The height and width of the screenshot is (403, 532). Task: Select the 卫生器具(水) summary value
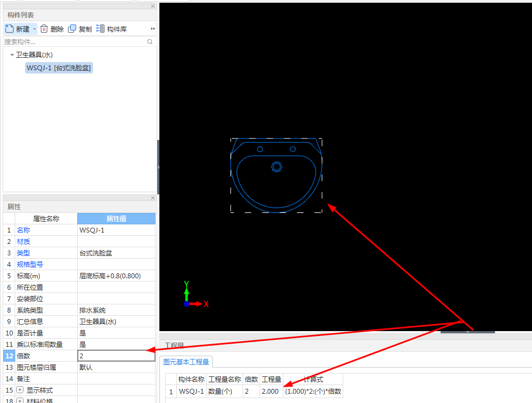[116, 321]
